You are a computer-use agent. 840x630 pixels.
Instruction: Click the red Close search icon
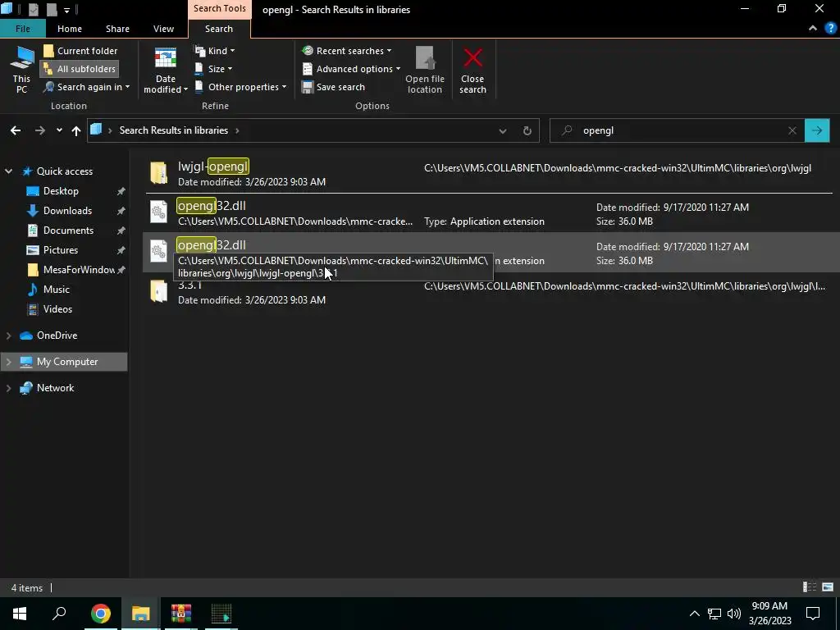coord(472,58)
